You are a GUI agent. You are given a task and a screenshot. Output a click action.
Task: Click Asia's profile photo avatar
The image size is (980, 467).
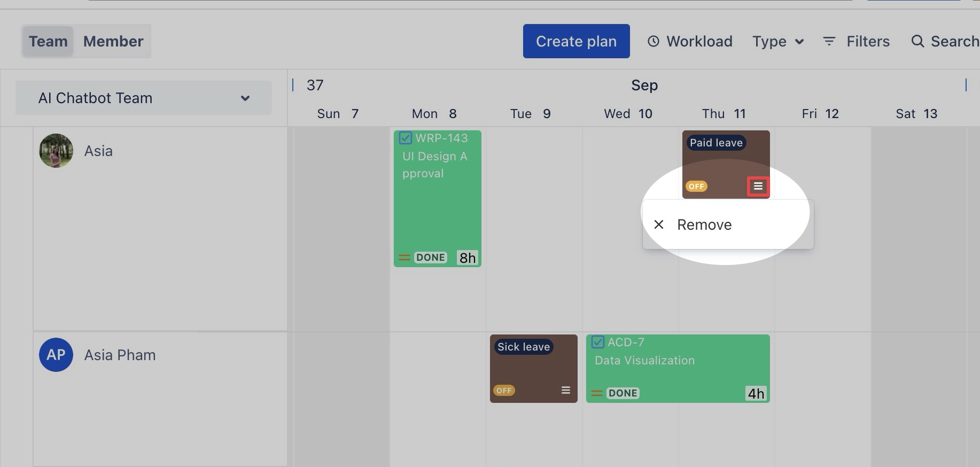56,151
